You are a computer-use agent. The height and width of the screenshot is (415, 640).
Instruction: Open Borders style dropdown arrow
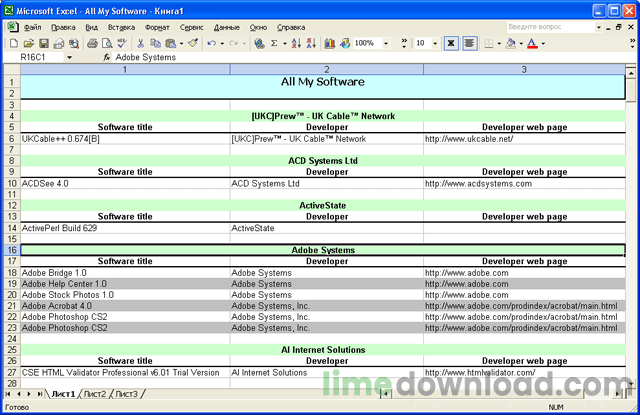pos(499,44)
